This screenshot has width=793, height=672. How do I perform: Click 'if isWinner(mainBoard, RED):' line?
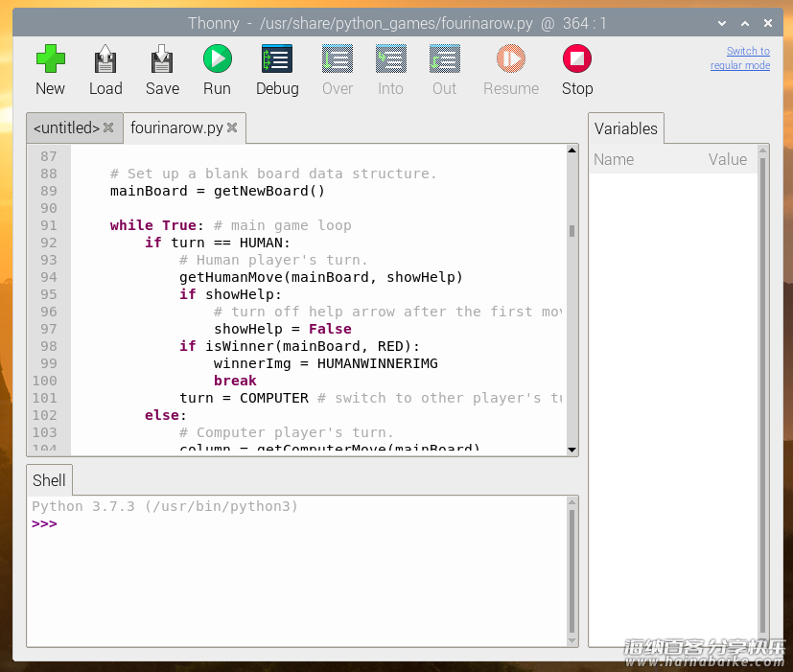[x=299, y=346]
